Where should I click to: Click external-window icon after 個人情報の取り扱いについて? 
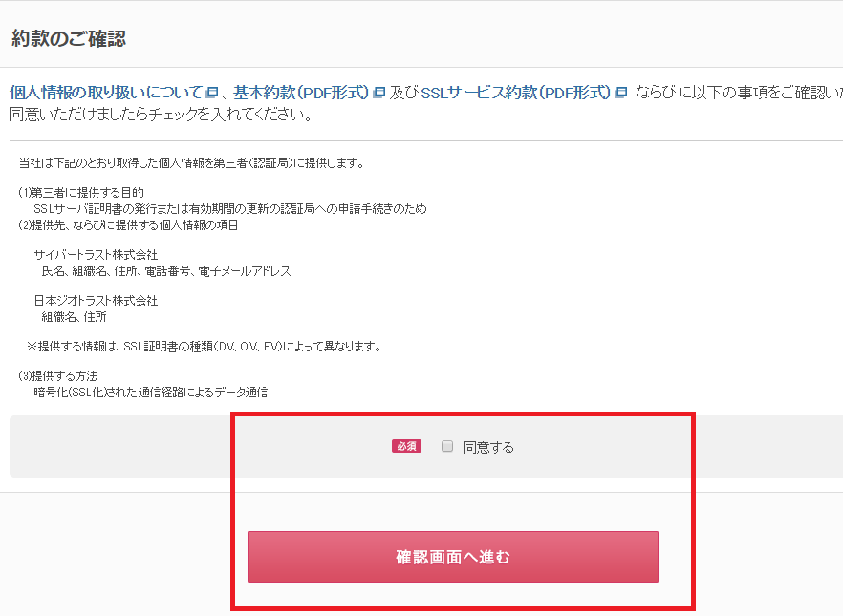coord(212,93)
